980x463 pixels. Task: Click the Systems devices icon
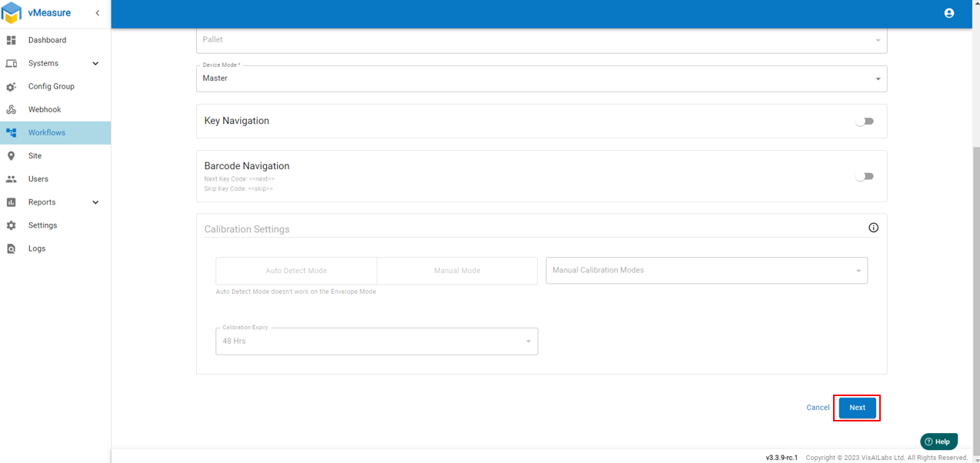point(11,63)
